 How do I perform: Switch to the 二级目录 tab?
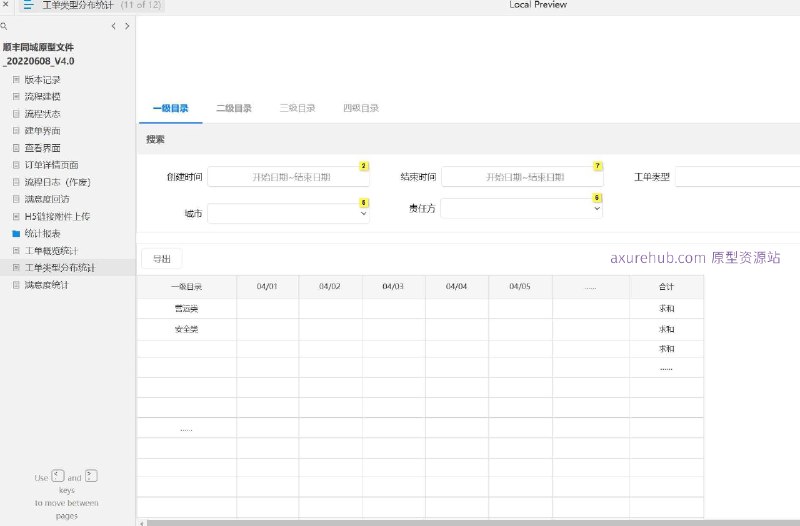[234, 108]
